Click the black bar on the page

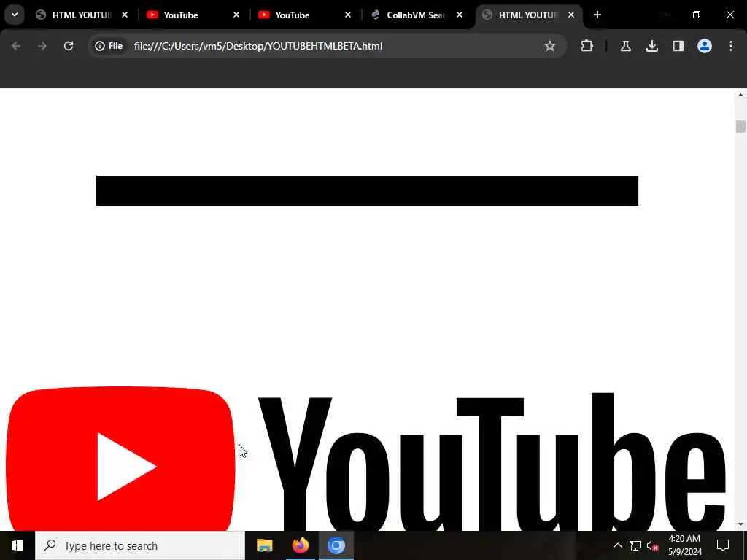367,190
